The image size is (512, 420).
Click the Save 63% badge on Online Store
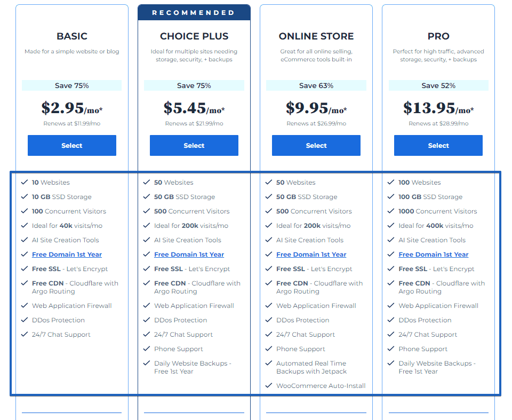(316, 85)
